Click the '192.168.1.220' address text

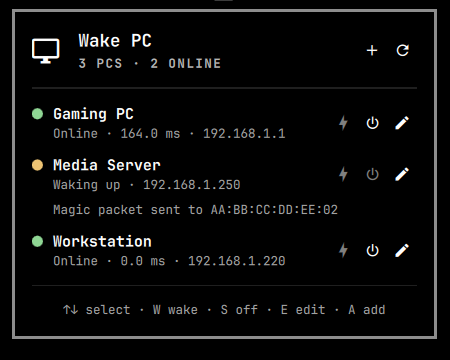[237, 261]
